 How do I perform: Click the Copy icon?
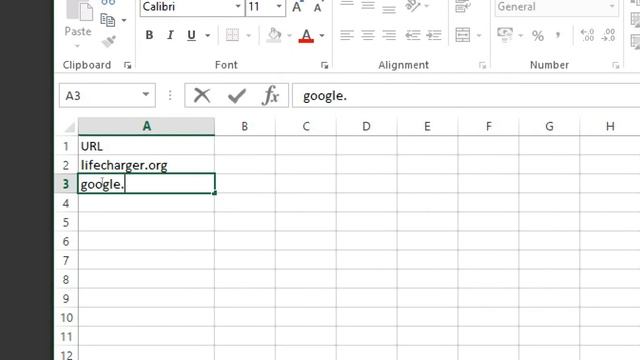click(x=108, y=20)
